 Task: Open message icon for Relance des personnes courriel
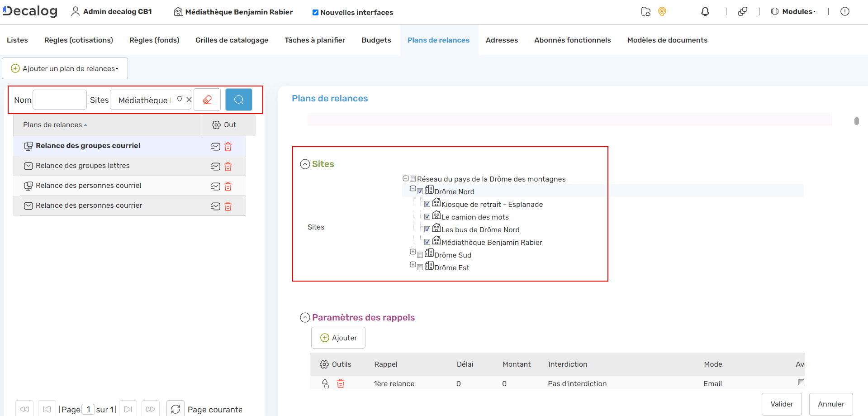(x=216, y=186)
